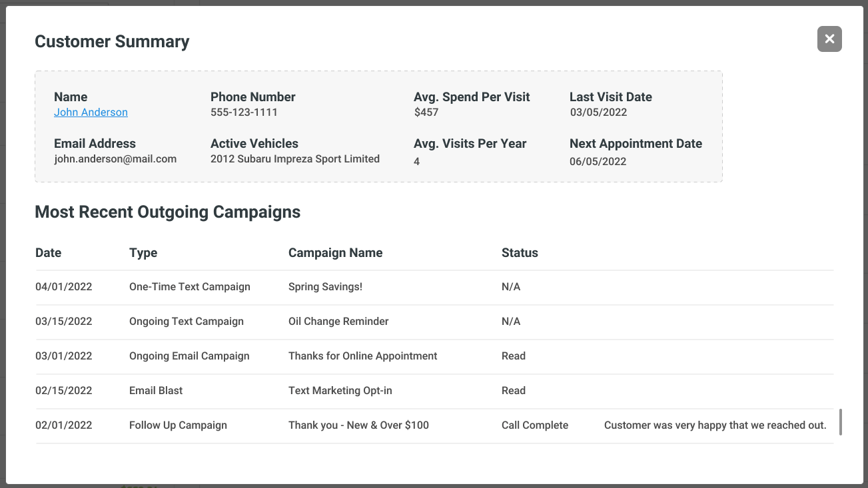Select the Thank you - New & Over $100 campaign
The width and height of the screenshot is (868, 488).
coord(358,425)
